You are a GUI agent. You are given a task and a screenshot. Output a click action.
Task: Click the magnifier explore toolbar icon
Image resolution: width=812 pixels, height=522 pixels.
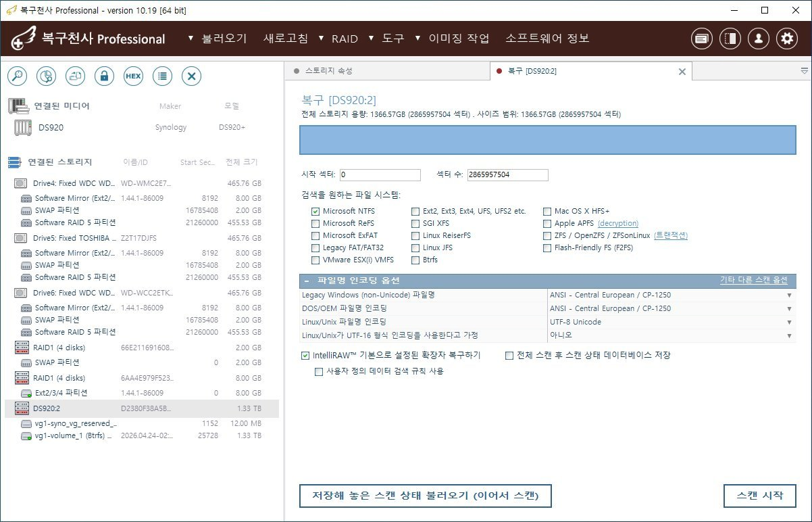click(17, 76)
